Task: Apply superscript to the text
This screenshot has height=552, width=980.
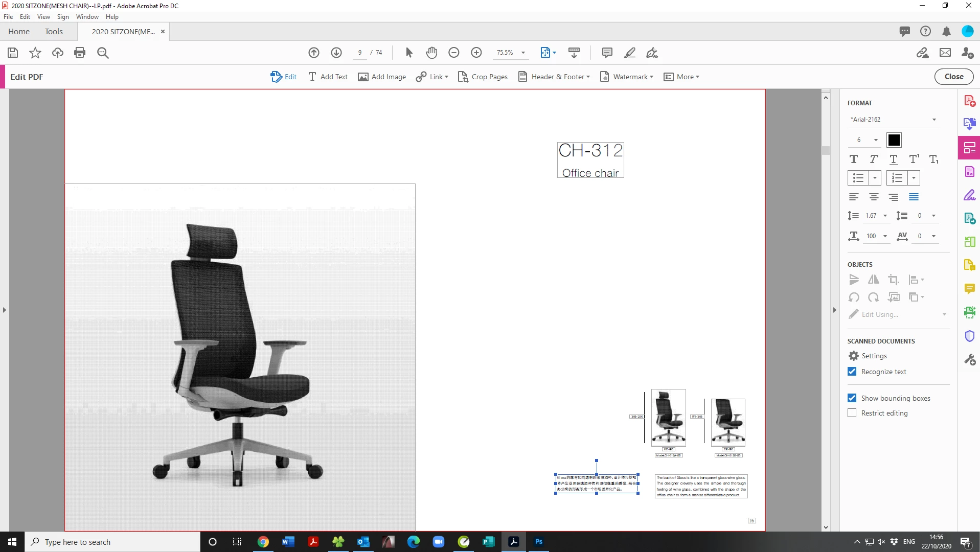Action: pyautogui.click(x=914, y=159)
